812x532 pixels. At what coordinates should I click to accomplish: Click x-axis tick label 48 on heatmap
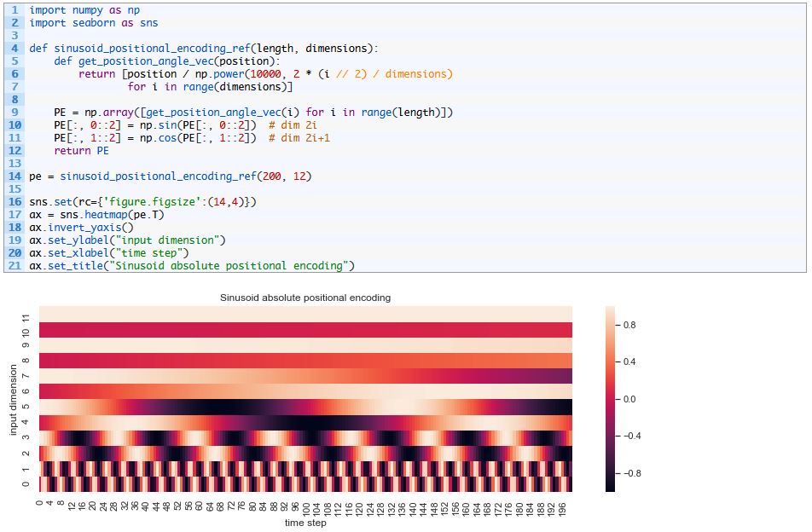167,506
